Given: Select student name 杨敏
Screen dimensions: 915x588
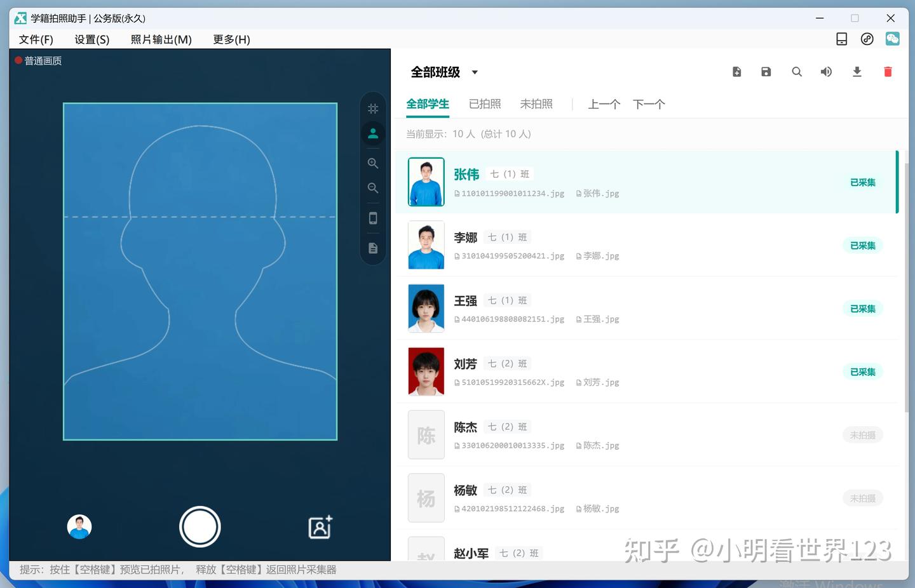Looking at the screenshot, I should point(465,490).
